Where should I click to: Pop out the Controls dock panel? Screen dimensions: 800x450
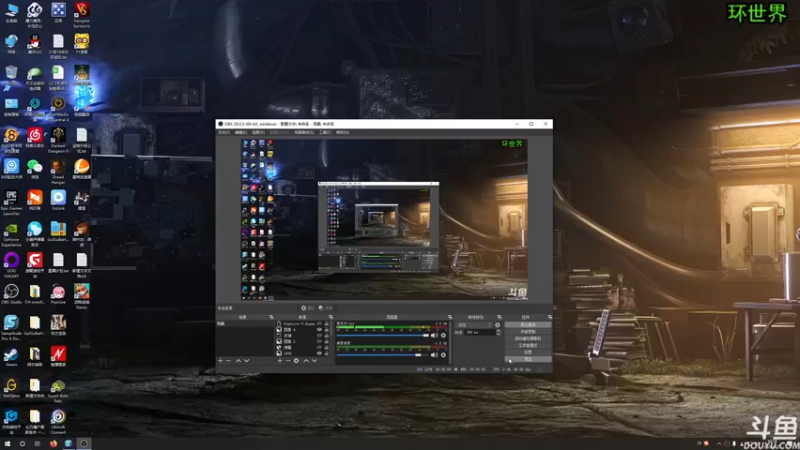pos(550,317)
